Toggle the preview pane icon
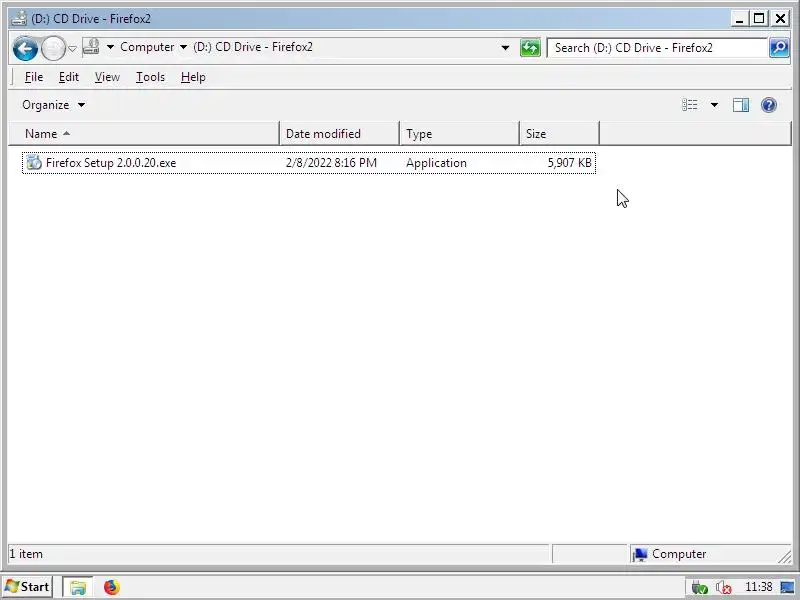The image size is (800, 600). pyautogui.click(x=741, y=105)
